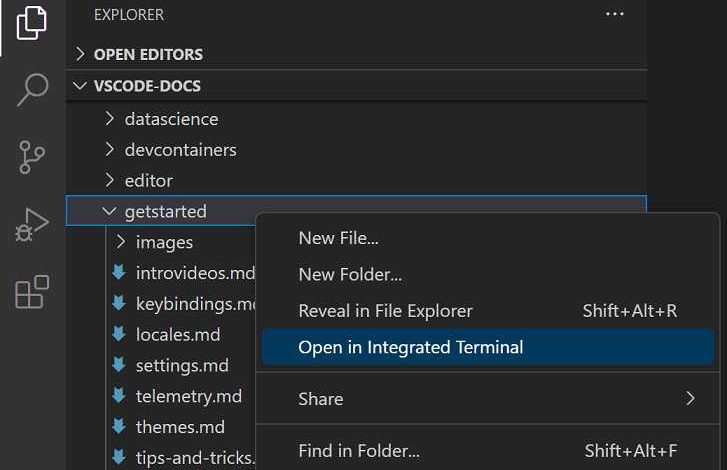Expand the devcontainers folder
The image size is (727, 470).
tap(180, 150)
